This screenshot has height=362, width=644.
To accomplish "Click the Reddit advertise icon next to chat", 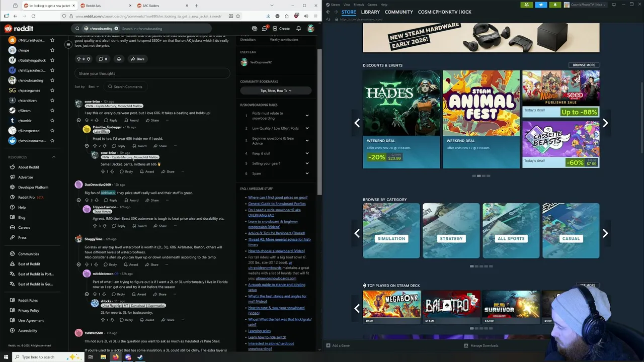I will point(255,29).
